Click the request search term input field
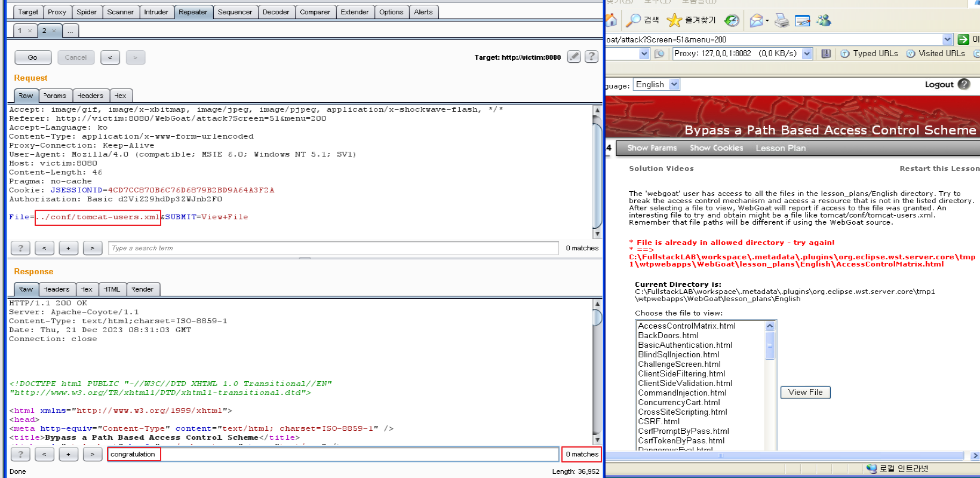Viewport: 980px width, 478px height. [x=333, y=248]
